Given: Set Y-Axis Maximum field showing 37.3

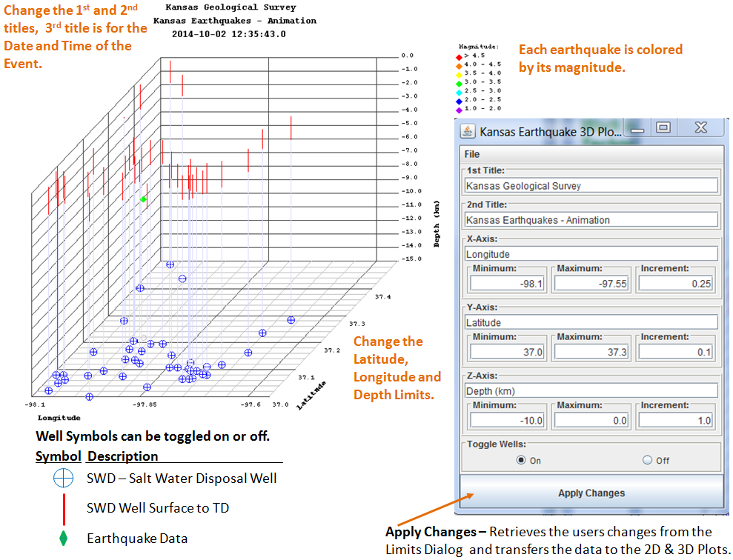Looking at the screenshot, I should pos(591,352).
